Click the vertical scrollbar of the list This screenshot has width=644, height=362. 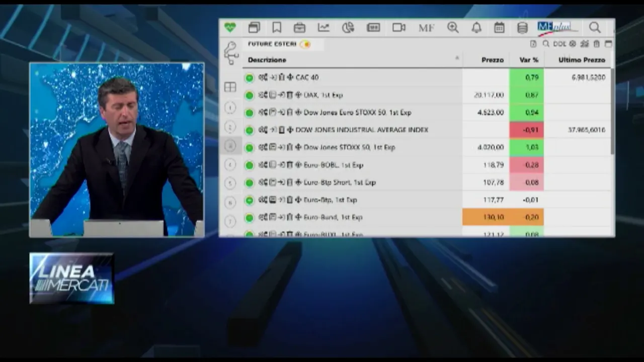tap(612, 112)
